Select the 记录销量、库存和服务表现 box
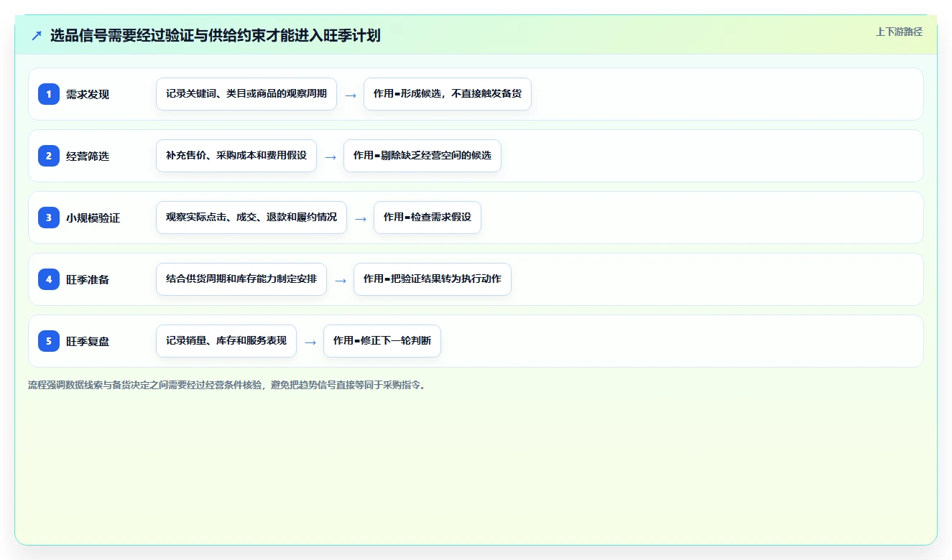The image size is (952, 560). [226, 341]
